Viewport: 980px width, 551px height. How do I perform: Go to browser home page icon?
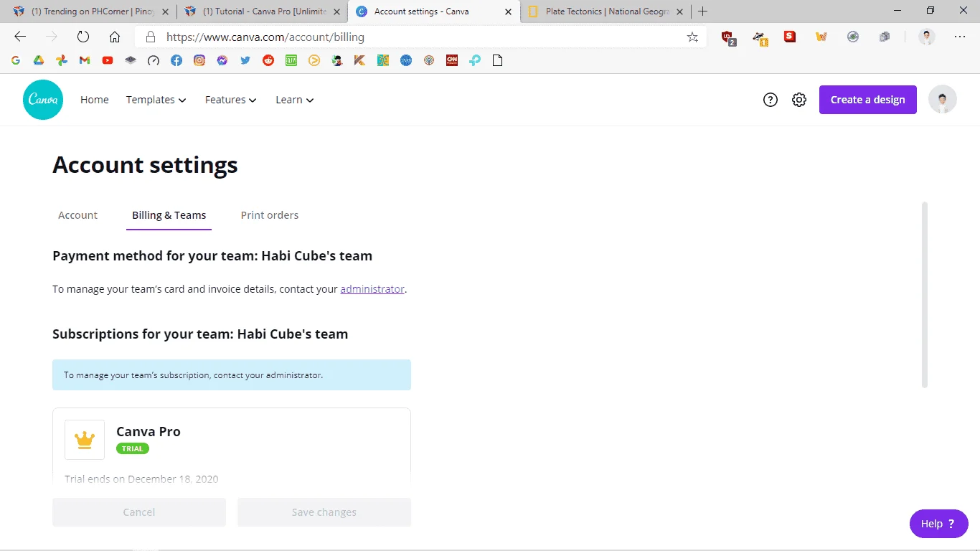[115, 37]
